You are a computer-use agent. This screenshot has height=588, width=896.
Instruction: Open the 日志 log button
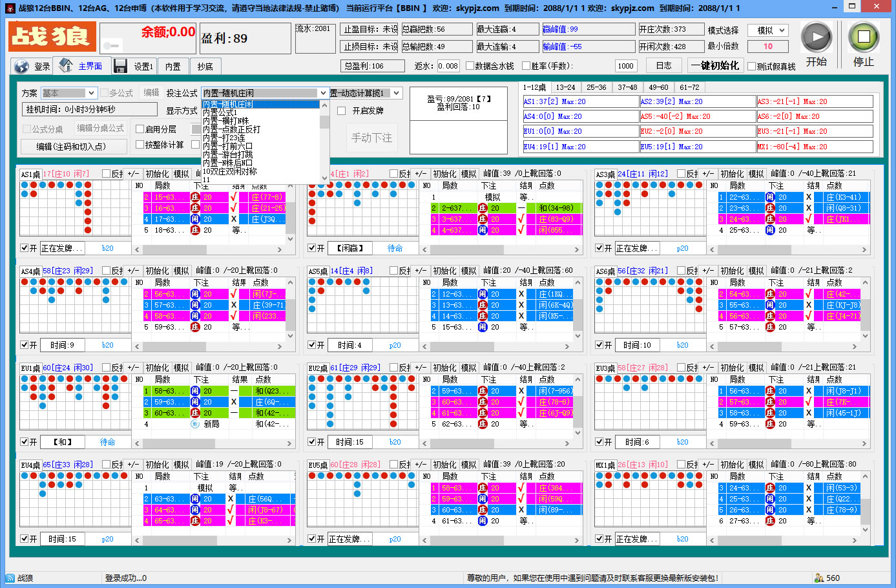pos(663,66)
